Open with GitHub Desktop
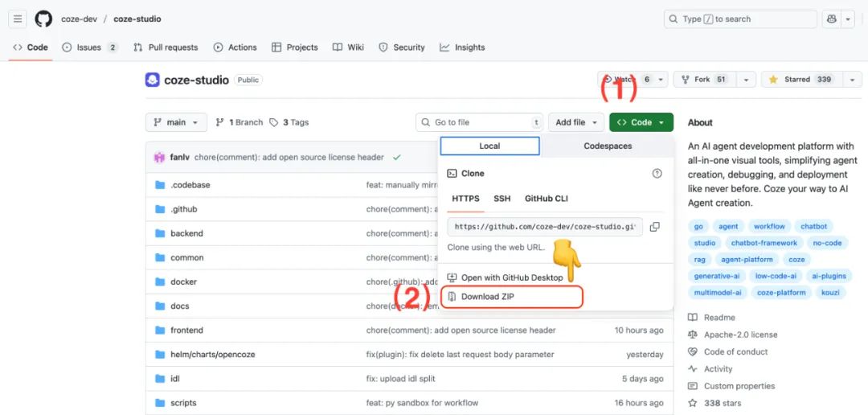The image size is (868, 415). pyautogui.click(x=506, y=277)
